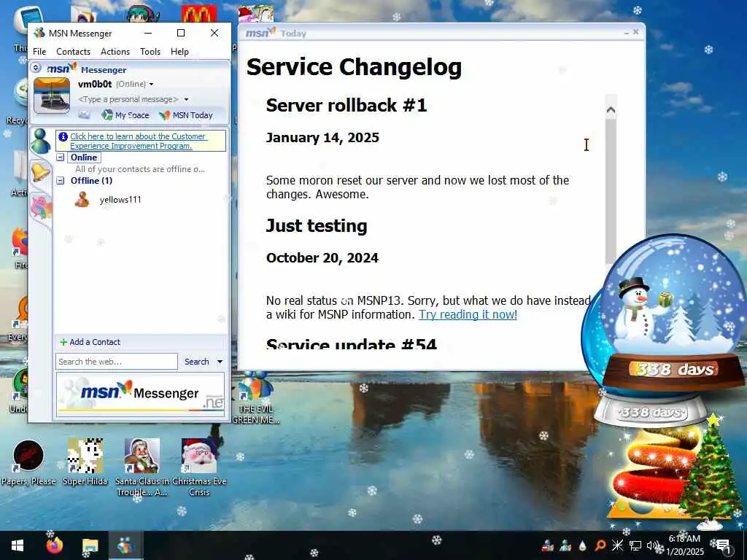Click the MSN Messenger banner ad
The width and height of the screenshot is (747, 560).
coord(141,394)
